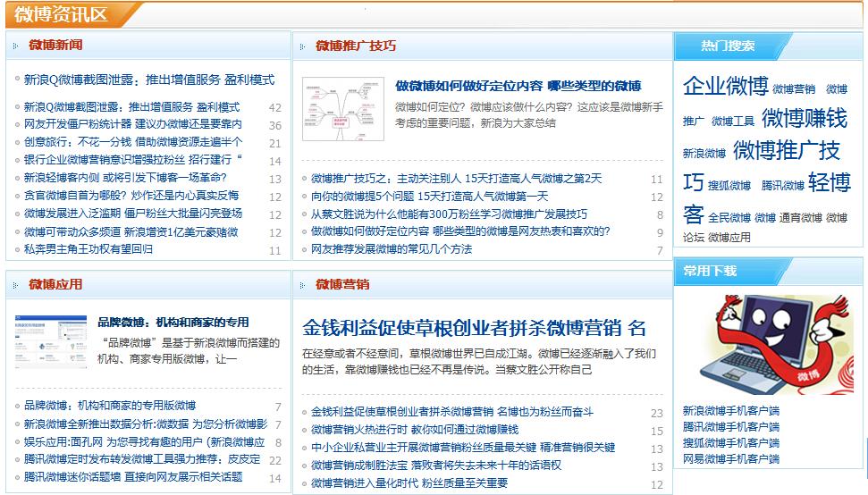Click the arrow icon beside 微博推广技巧
868x495 pixels.
click(302, 46)
